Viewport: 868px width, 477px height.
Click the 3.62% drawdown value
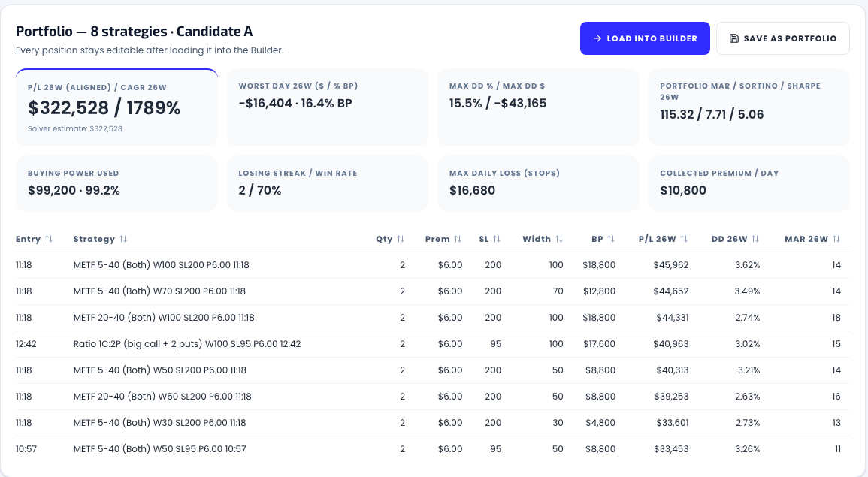tap(747, 265)
